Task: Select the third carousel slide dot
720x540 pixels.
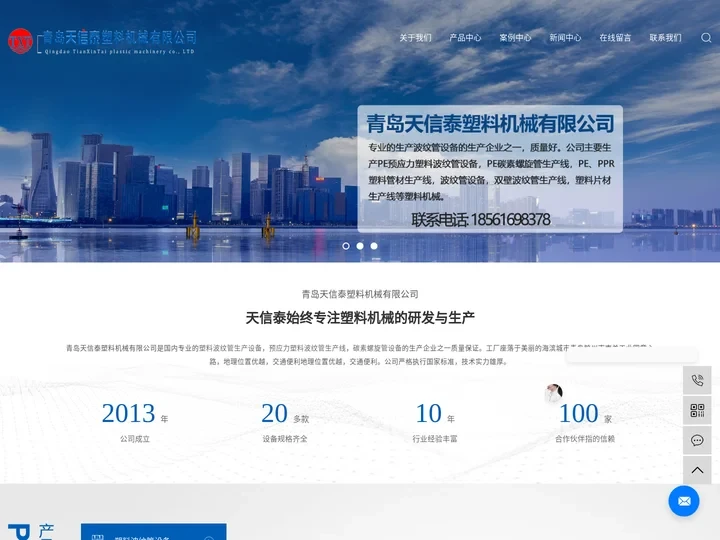Action: 374,246
